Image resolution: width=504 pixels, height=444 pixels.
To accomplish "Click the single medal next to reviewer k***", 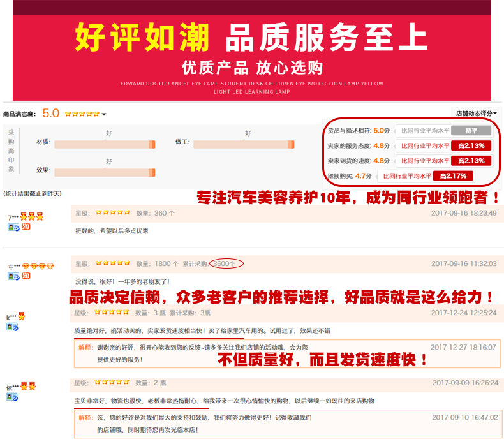I will point(22,316).
